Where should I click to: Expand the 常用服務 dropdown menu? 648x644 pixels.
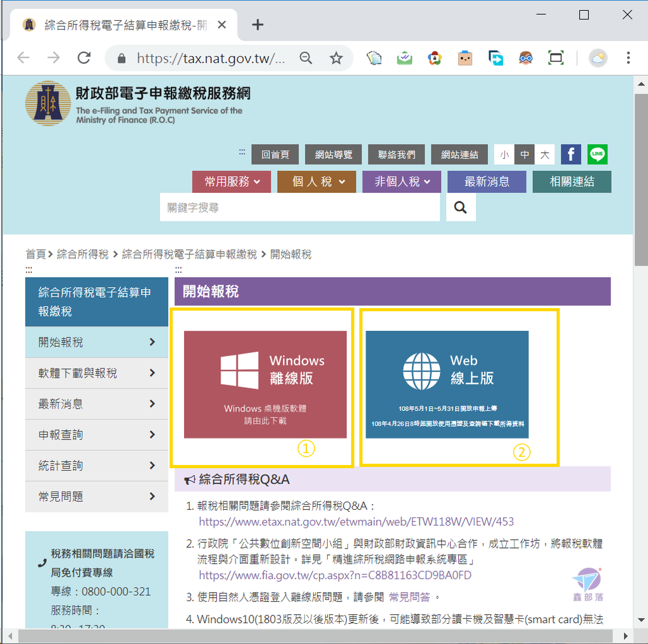[x=232, y=182]
